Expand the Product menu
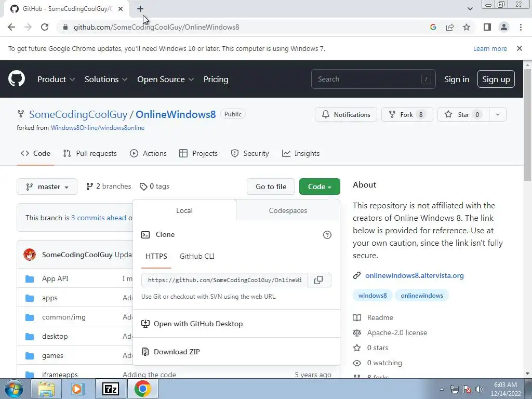The image size is (532, 399). click(x=56, y=79)
